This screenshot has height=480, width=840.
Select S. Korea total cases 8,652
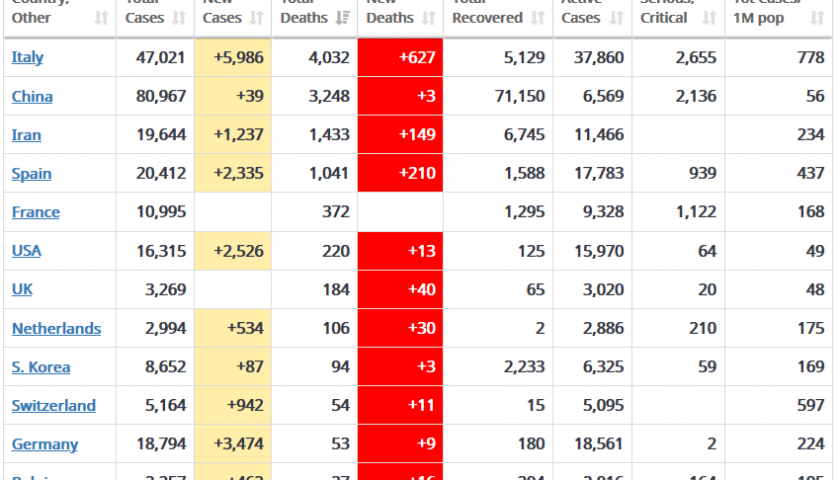[166, 366]
